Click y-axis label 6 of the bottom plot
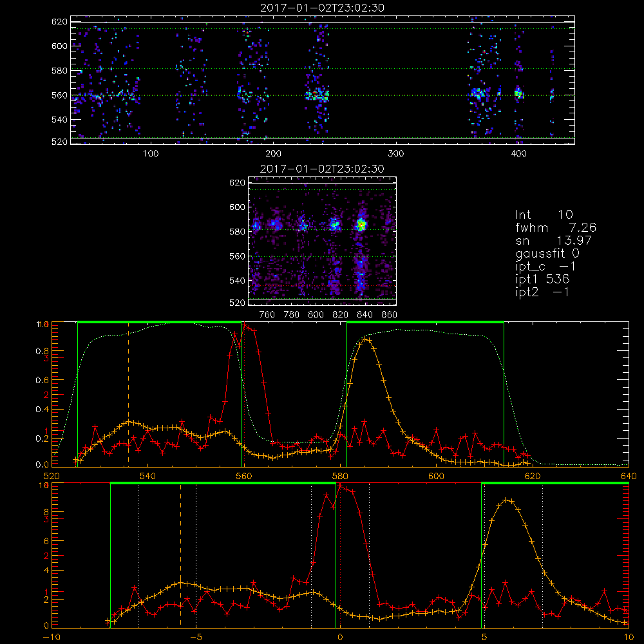644x644 pixels. [46, 542]
